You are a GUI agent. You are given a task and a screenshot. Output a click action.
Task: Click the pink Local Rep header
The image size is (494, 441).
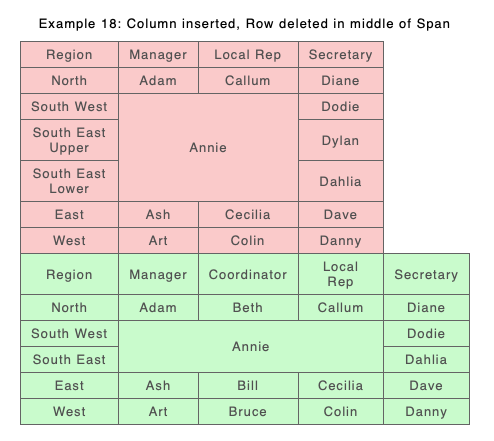248,54
